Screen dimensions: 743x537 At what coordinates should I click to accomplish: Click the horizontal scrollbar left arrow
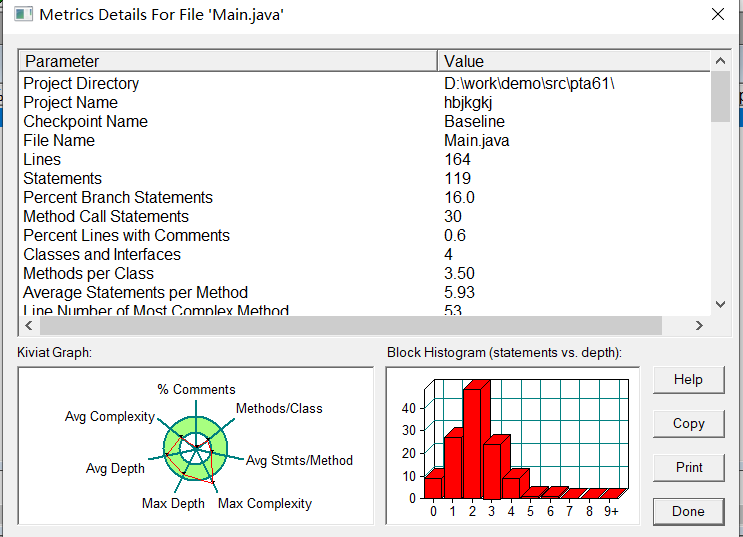[x=29, y=326]
